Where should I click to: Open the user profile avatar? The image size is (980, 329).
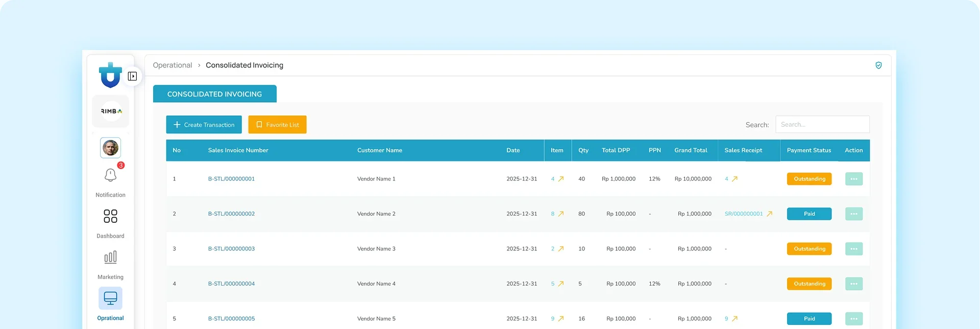(x=111, y=148)
